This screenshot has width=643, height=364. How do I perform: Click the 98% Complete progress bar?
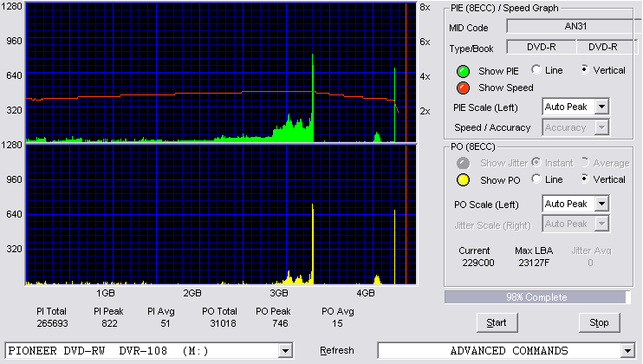pyautogui.click(x=536, y=297)
